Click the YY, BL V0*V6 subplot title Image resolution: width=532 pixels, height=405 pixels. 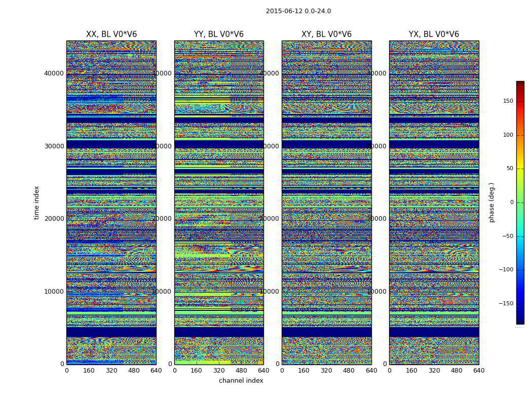pyautogui.click(x=219, y=34)
